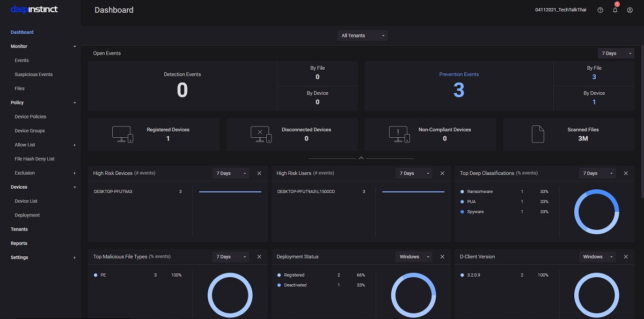Screen dimensions: 644x319
Task: Open Device List
Action: click(x=26, y=201)
